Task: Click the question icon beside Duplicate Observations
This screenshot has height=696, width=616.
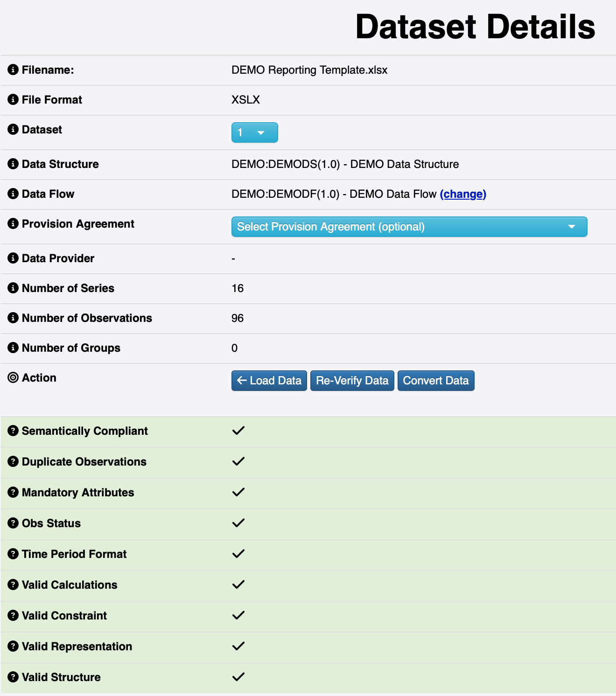Action: (13, 462)
